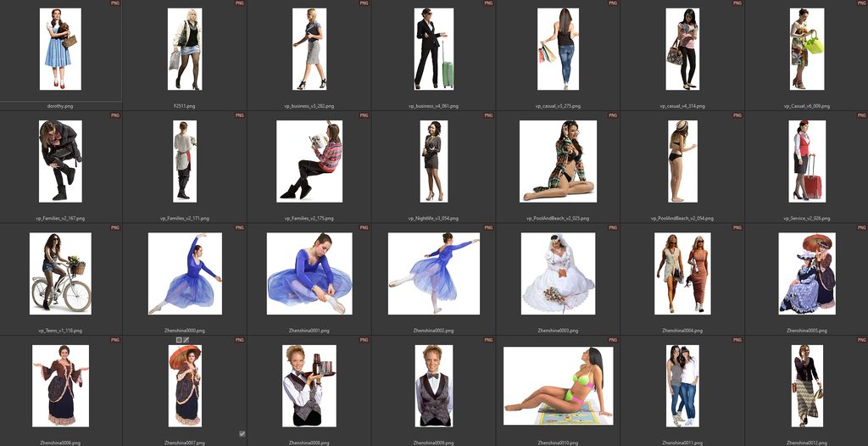Select the vp_PoolAndBeach_v2_054 woman in hat thumbnail
Screen dimensions: 868x446
pyautogui.click(x=682, y=161)
